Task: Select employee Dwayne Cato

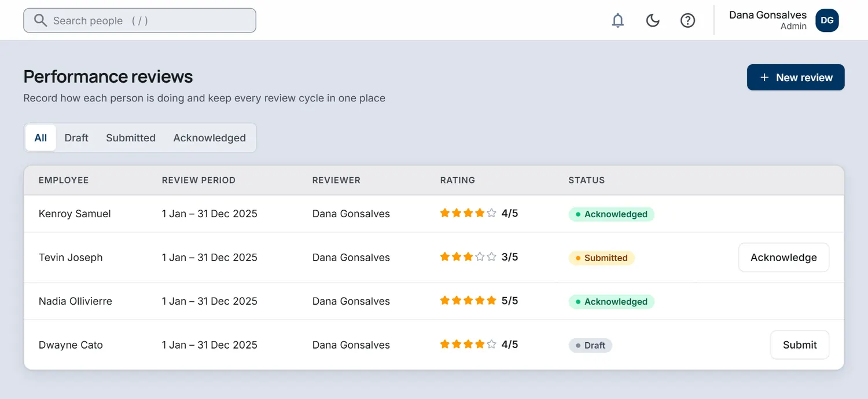Action: click(x=71, y=345)
